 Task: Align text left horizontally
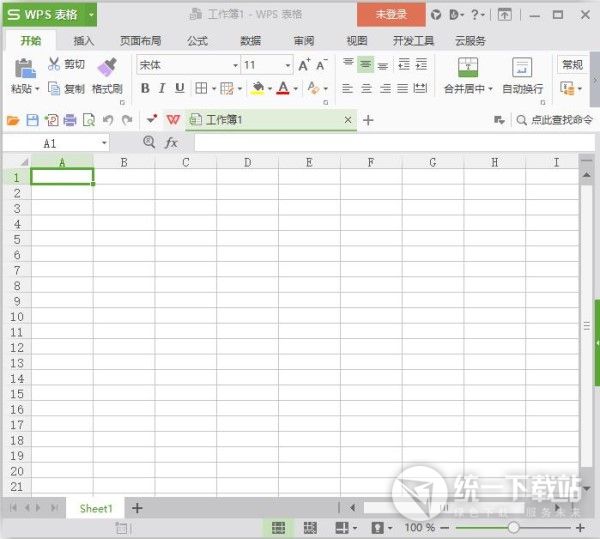point(347,89)
